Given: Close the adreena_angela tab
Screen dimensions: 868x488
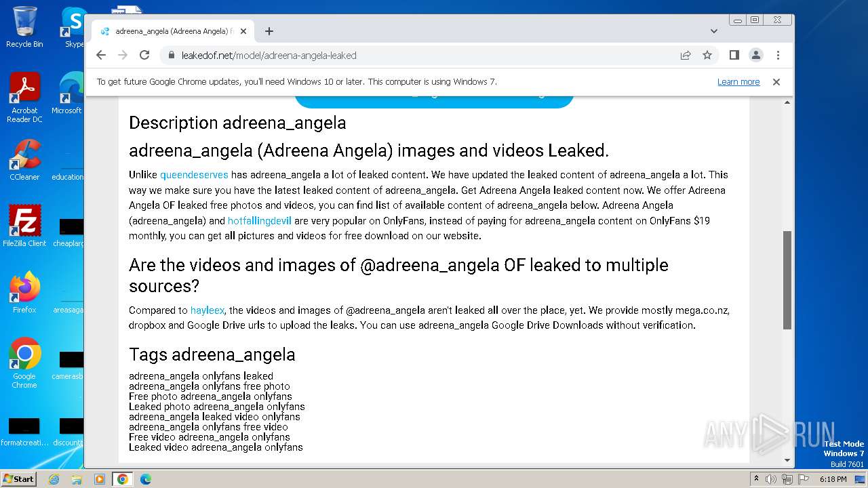Looking at the screenshot, I should pyautogui.click(x=244, y=31).
